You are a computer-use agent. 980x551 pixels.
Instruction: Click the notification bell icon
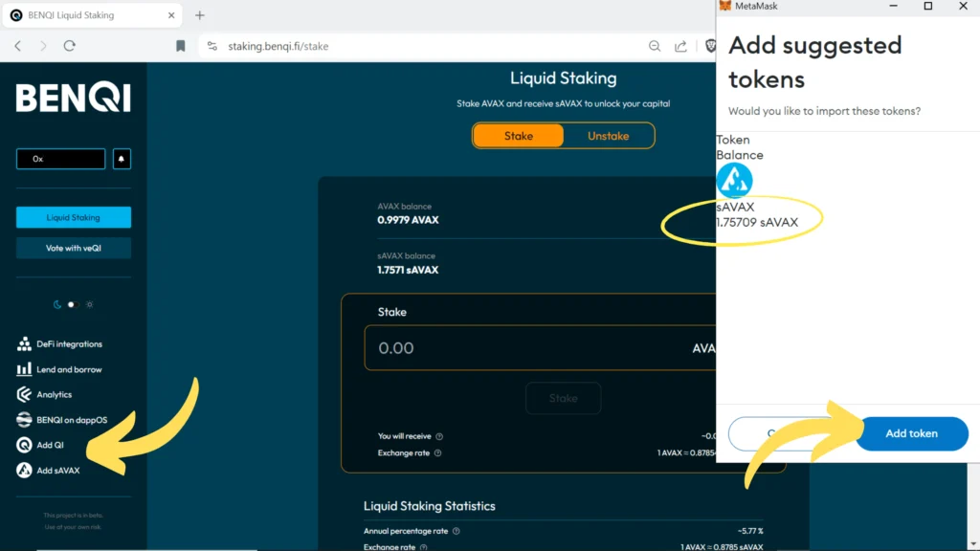[x=122, y=159]
